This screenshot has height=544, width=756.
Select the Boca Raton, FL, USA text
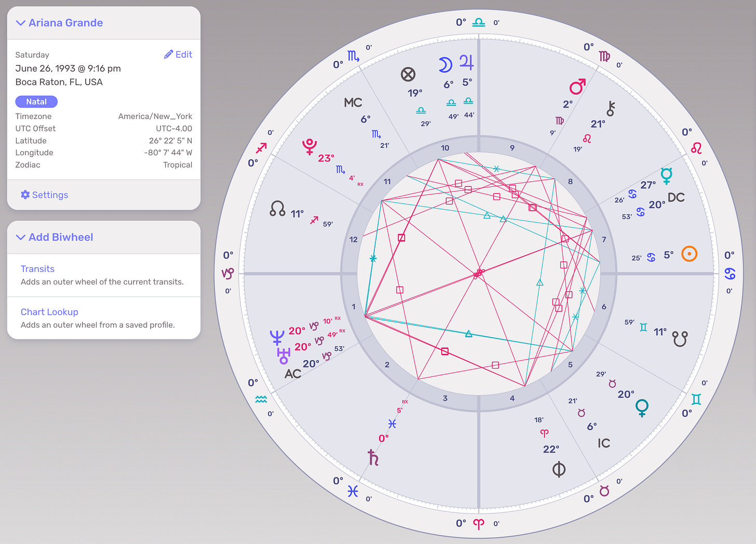tap(59, 82)
